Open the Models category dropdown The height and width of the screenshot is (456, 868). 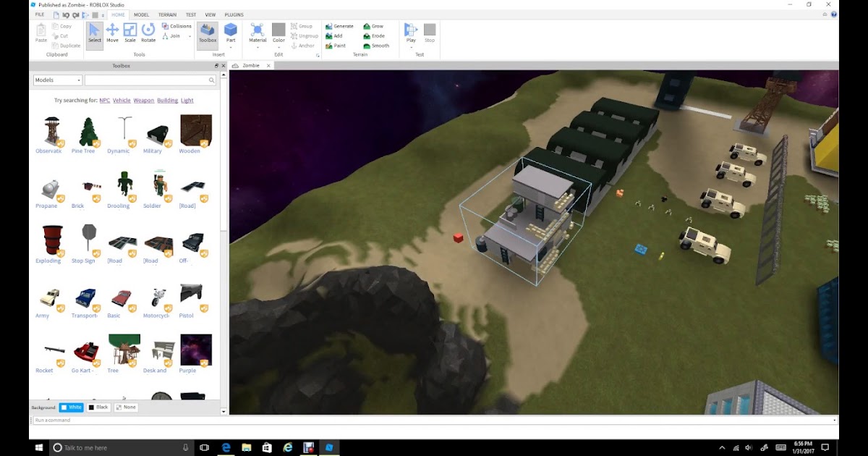click(58, 80)
